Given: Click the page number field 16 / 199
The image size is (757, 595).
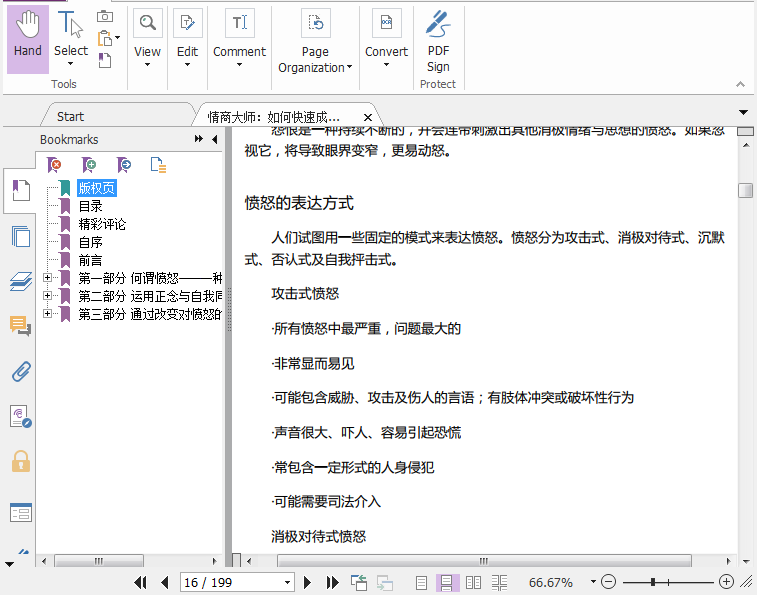Looking at the screenshot, I should tap(231, 582).
